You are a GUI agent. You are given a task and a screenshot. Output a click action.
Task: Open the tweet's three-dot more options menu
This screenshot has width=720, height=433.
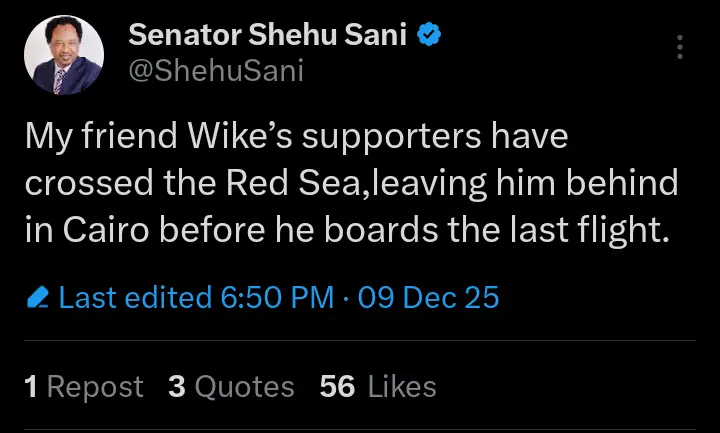(680, 49)
